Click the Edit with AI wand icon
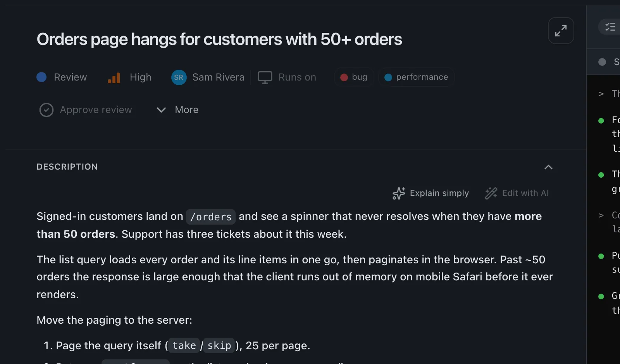620x364 pixels. click(491, 193)
